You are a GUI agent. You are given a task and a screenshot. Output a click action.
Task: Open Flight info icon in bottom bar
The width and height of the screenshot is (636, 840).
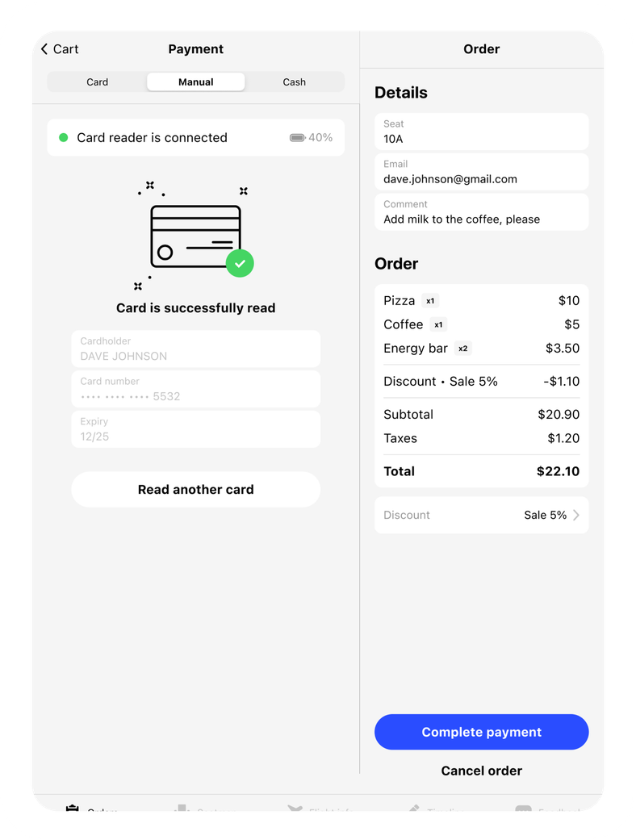(295, 808)
